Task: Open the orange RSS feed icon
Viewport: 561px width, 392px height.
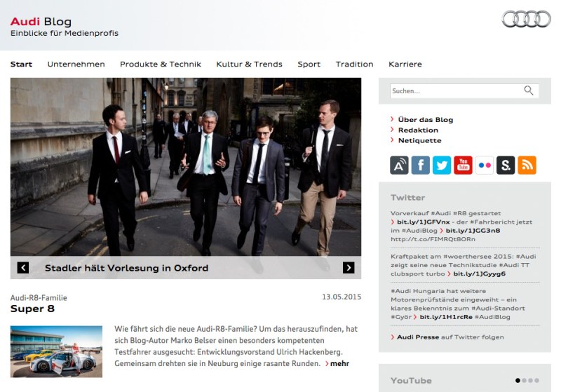Action: click(x=527, y=165)
